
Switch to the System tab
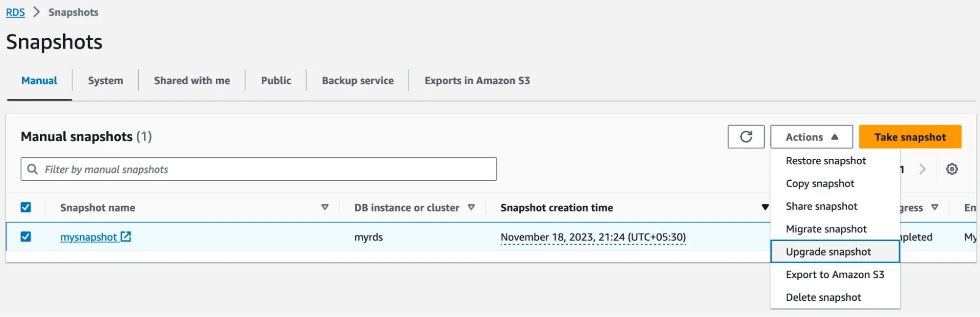pos(104,80)
